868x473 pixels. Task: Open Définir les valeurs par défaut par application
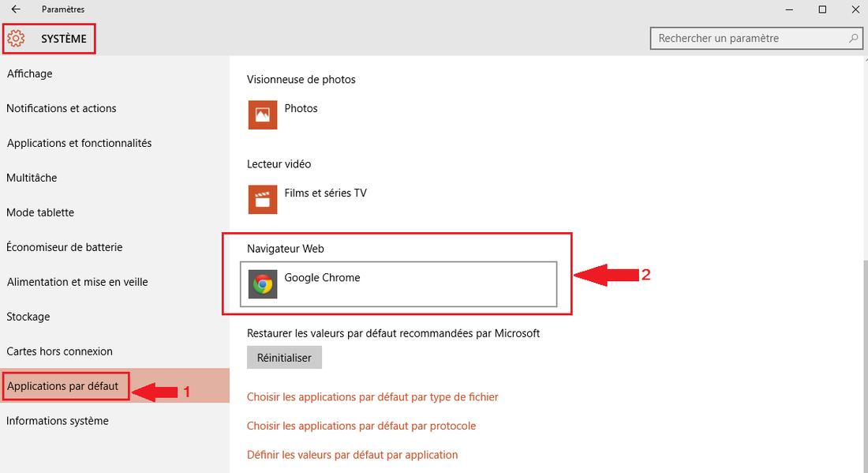click(352, 455)
